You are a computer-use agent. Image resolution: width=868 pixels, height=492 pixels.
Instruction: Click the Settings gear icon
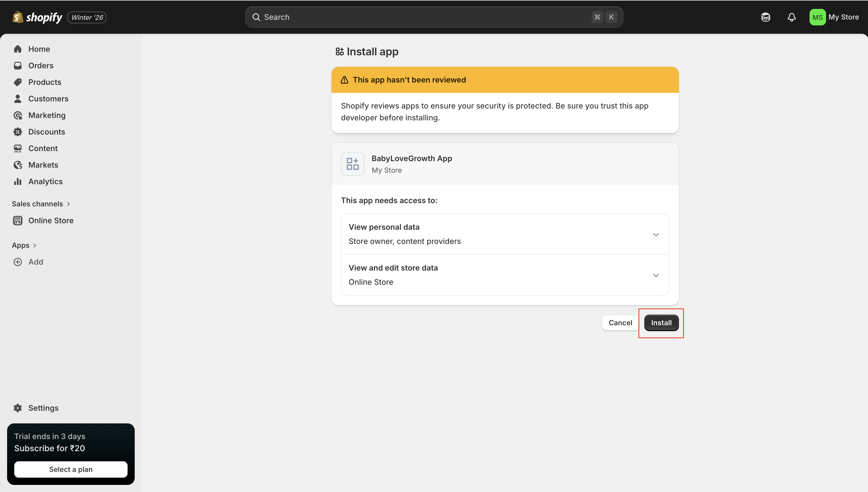(x=17, y=408)
